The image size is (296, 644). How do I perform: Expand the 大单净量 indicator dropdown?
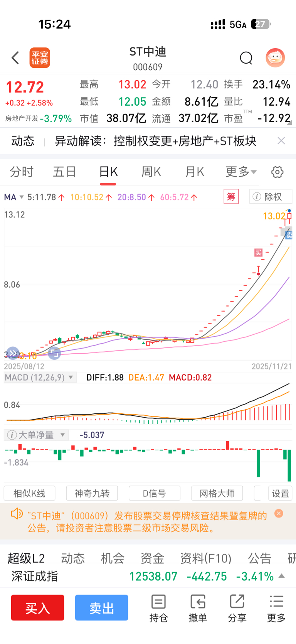click(x=62, y=435)
